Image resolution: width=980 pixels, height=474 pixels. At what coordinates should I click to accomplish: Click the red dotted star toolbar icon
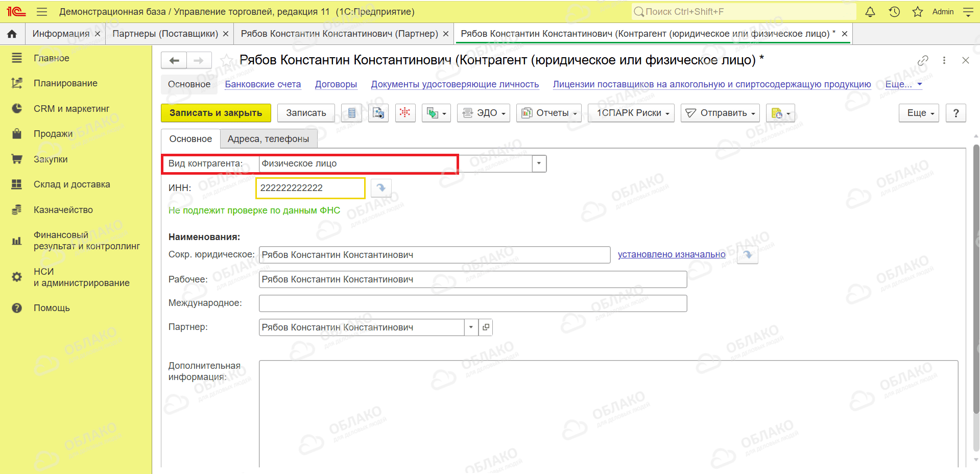pos(405,113)
